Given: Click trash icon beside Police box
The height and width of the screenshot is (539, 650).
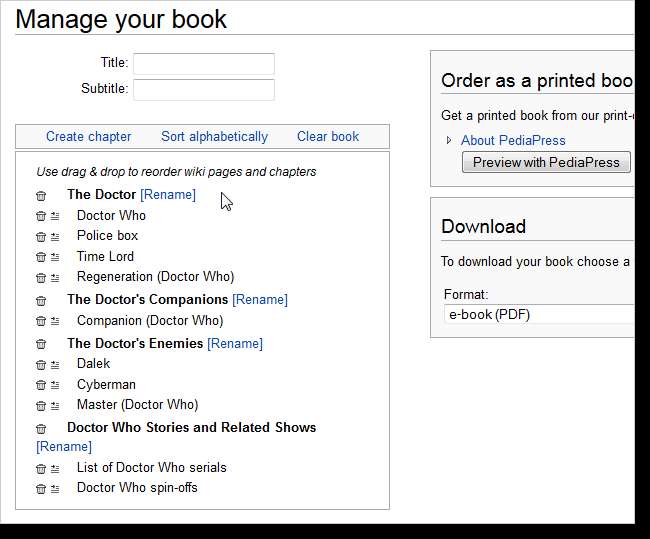Looking at the screenshot, I should 41,237.
